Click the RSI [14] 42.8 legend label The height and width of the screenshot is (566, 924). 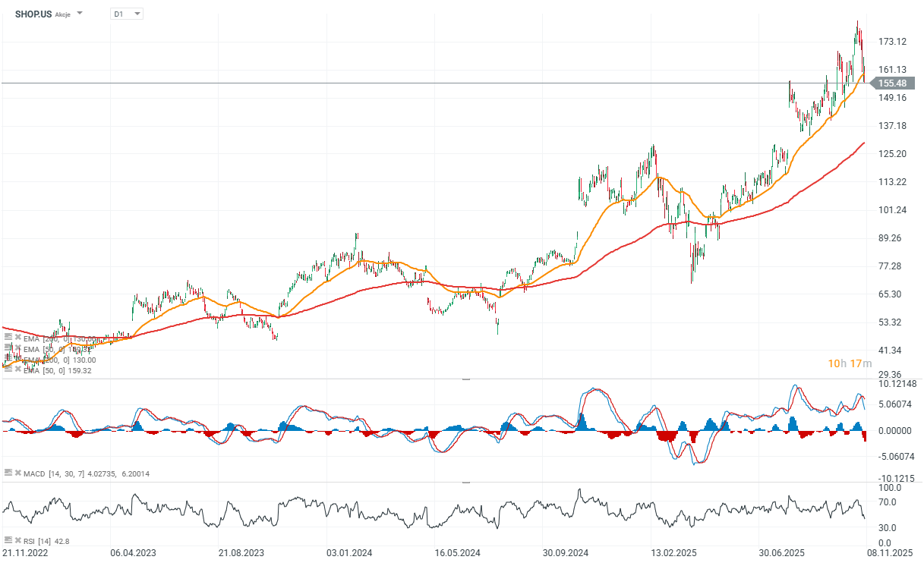(46, 540)
